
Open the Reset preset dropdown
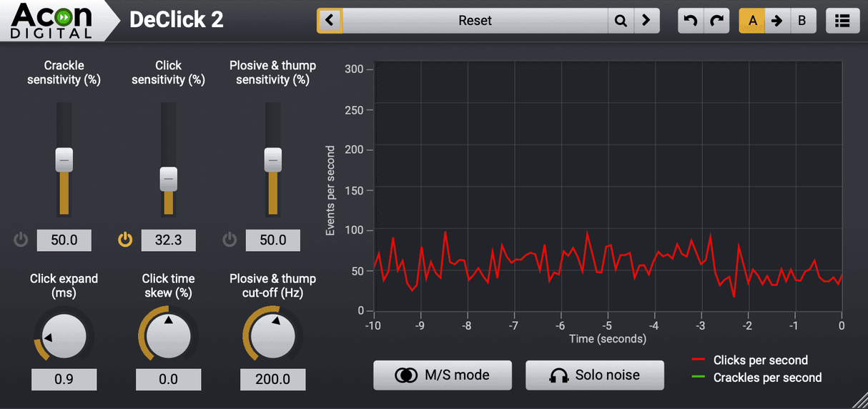[475, 21]
